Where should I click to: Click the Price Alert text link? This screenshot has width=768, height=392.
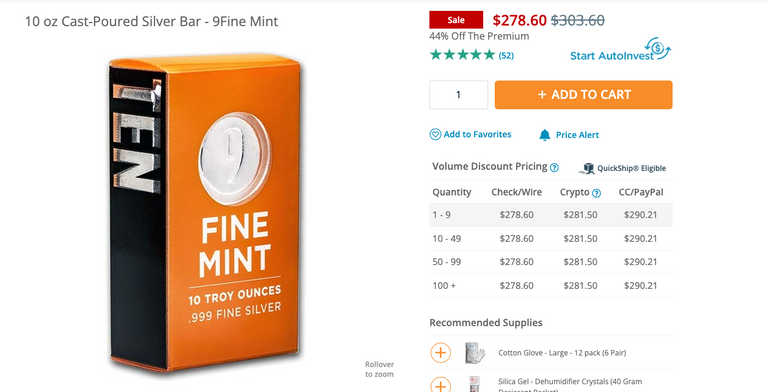(x=577, y=135)
